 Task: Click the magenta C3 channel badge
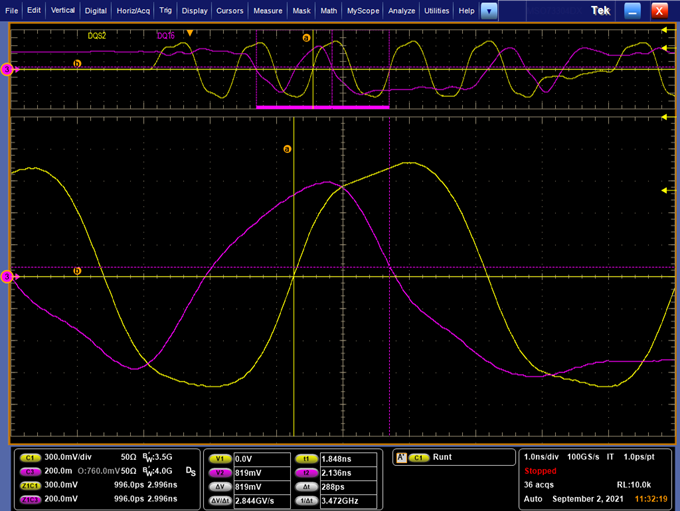(29, 470)
